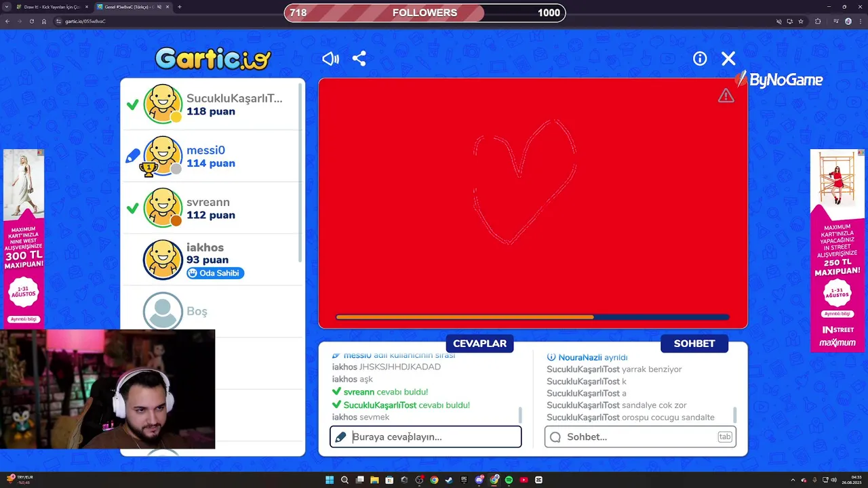Open the Nine West Maximum ad on the left
Viewport: 868px width, 488px height.
tap(24, 239)
